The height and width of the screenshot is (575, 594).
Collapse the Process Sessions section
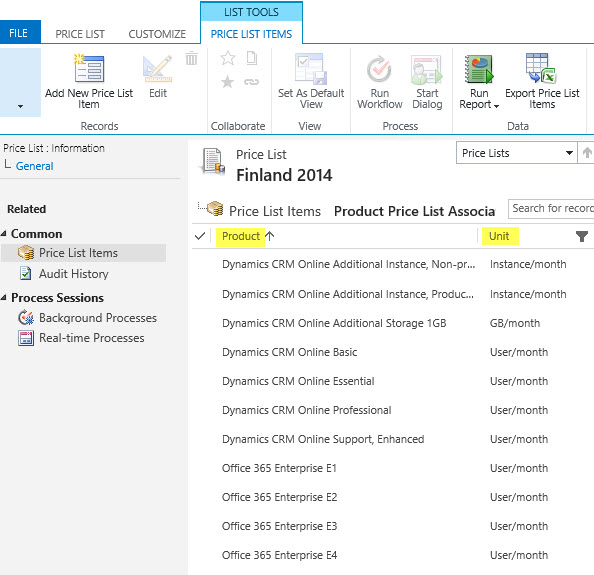point(3,298)
